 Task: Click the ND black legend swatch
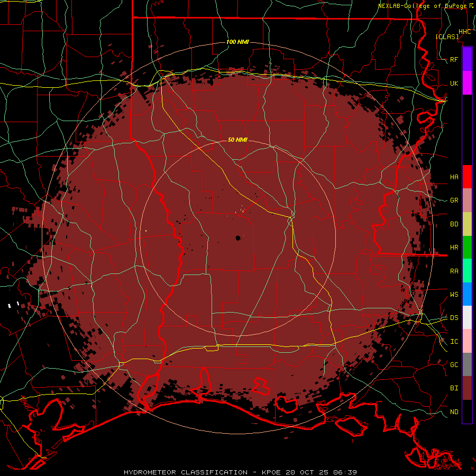[467, 411]
